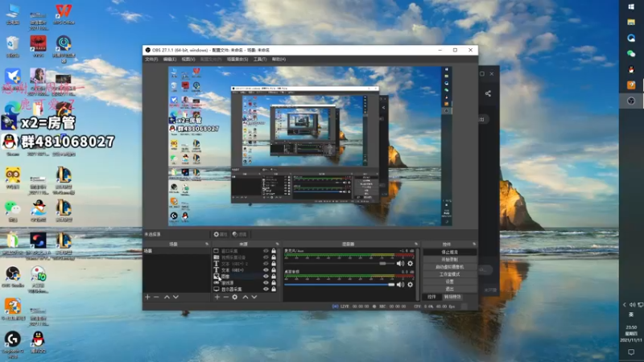Mute the 麦克风/Aux speaker icon
644x362 pixels.
(400, 263)
